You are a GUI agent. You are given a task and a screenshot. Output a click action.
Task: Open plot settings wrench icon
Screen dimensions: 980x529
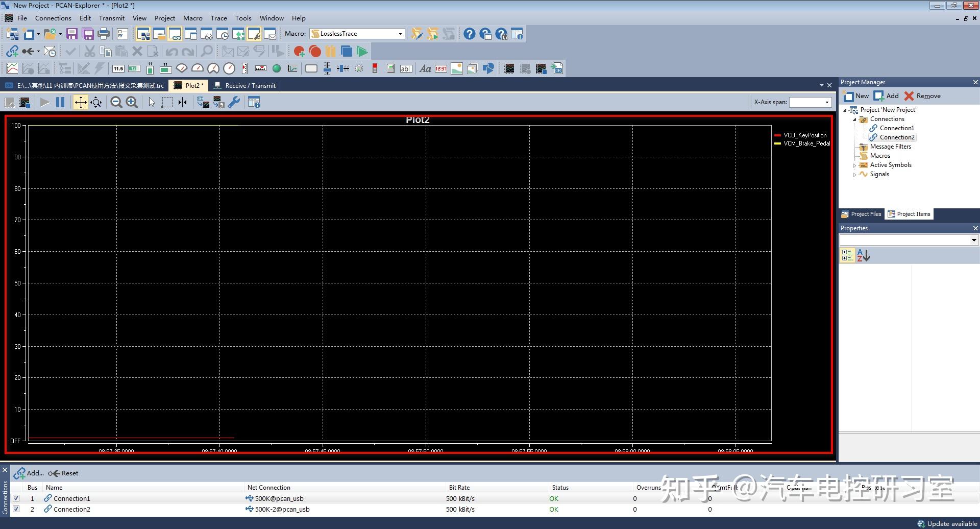(234, 103)
